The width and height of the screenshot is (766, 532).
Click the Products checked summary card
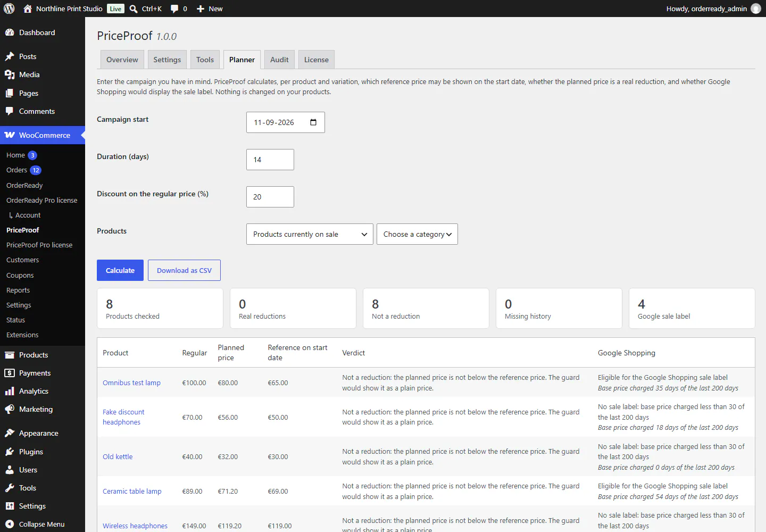160,309
